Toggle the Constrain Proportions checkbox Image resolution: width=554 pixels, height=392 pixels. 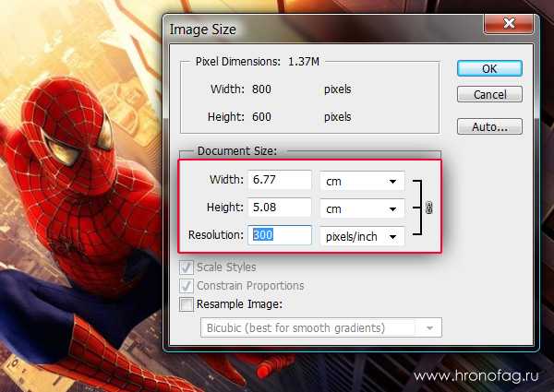pos(187,285)
